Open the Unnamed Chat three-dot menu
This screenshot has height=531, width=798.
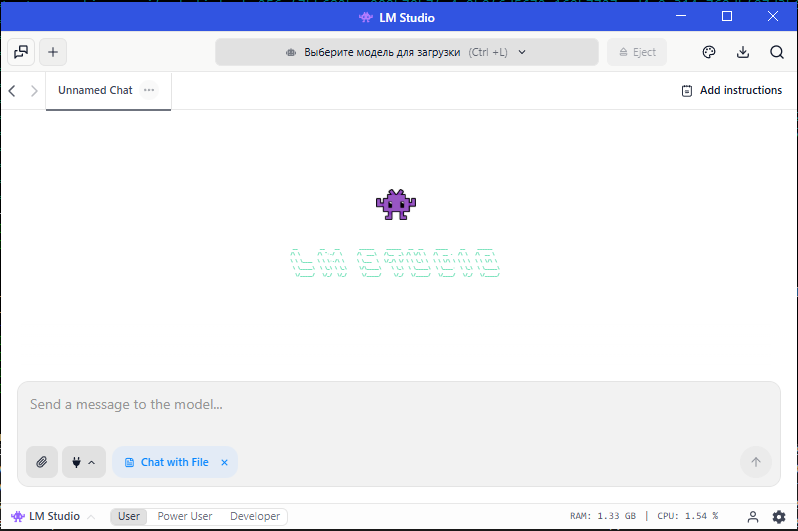[149, 90]
